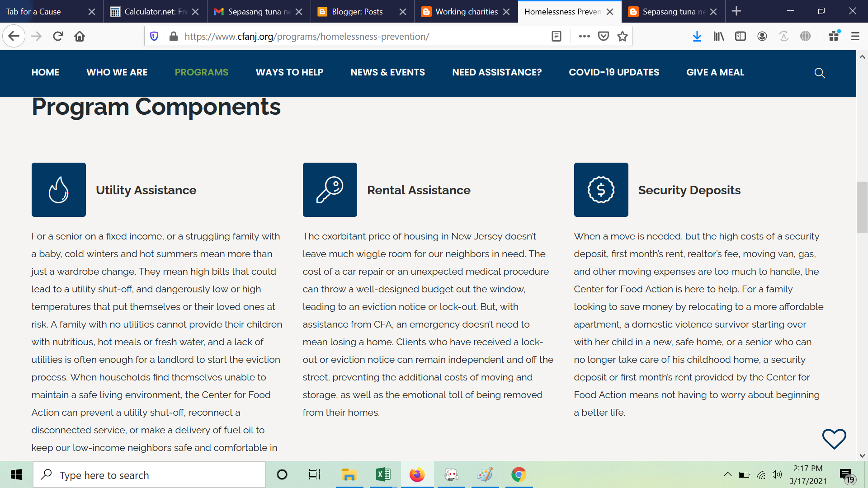Click the heart icon at bottom right
The image size is (868, 488).
[834, 439]
